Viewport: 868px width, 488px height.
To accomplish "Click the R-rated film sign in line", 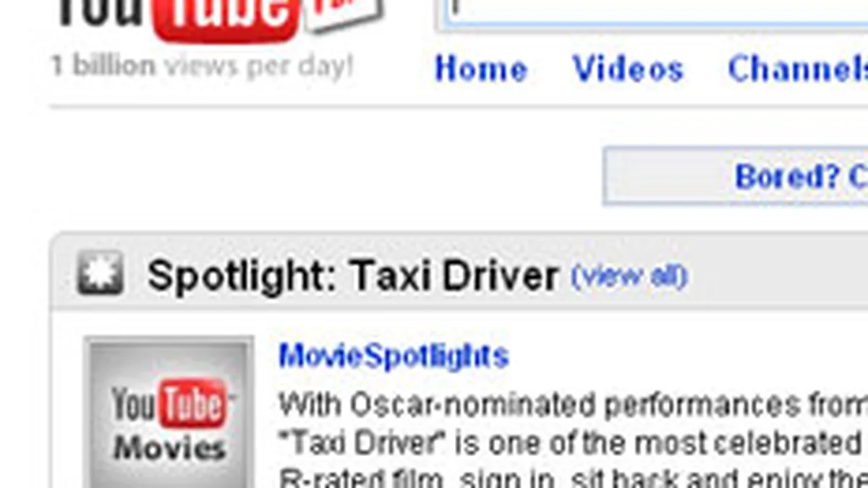I will [x=573, y=478].
